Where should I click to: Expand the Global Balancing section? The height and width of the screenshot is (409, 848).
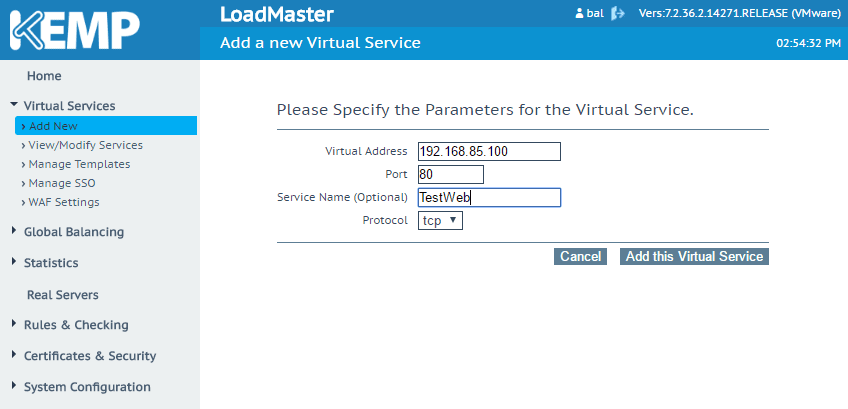73,232
